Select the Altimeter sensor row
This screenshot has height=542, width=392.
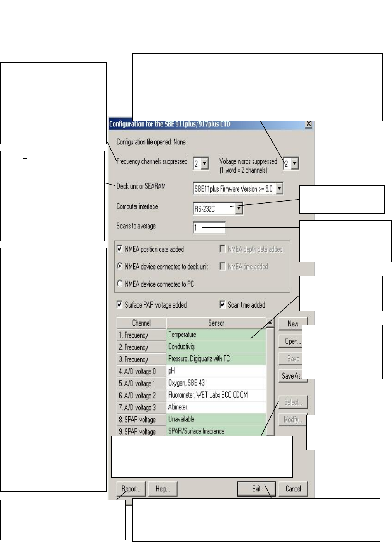(216, 407)
